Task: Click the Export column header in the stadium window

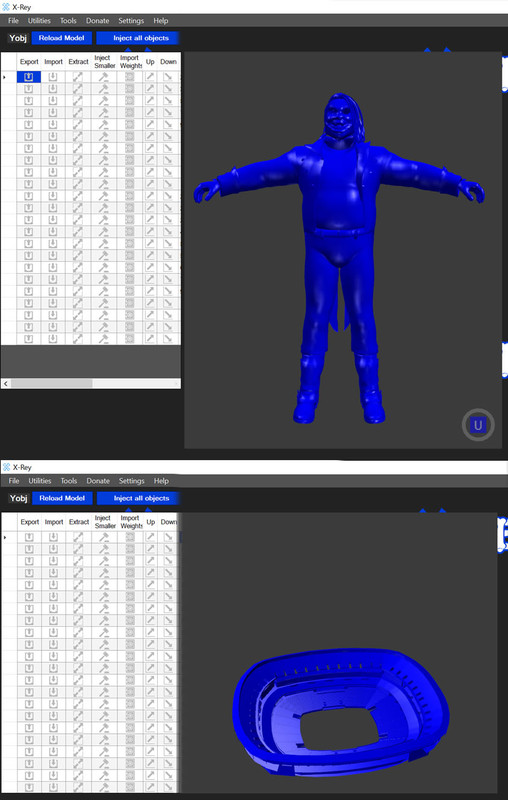Action: [x=30, y=522]
